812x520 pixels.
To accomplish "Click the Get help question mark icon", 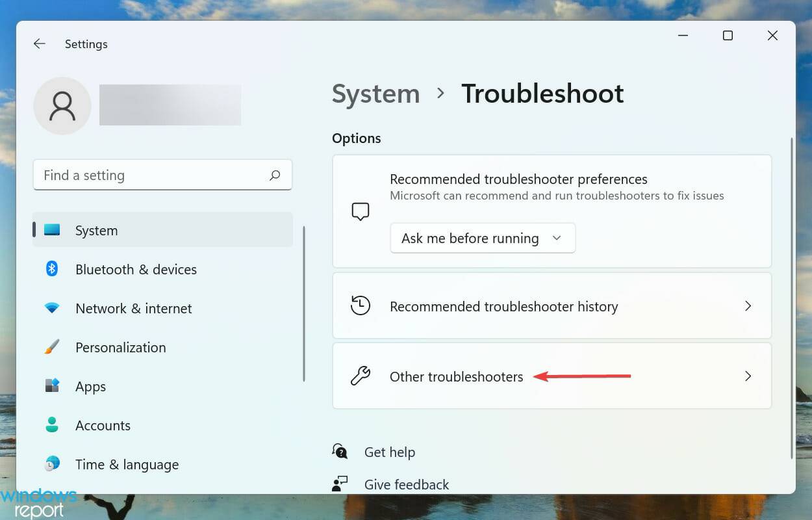I will (x=339, y=450).
